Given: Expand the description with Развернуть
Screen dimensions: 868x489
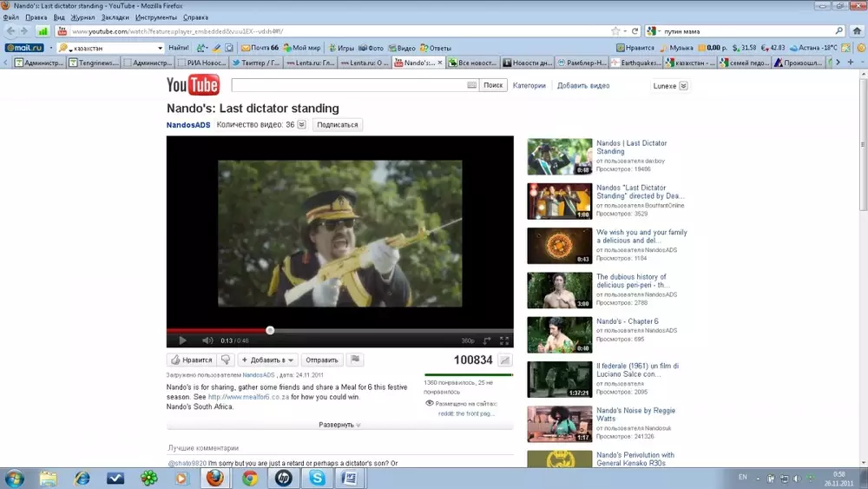Looking at the screenshot, I should [x=339, y=425].
